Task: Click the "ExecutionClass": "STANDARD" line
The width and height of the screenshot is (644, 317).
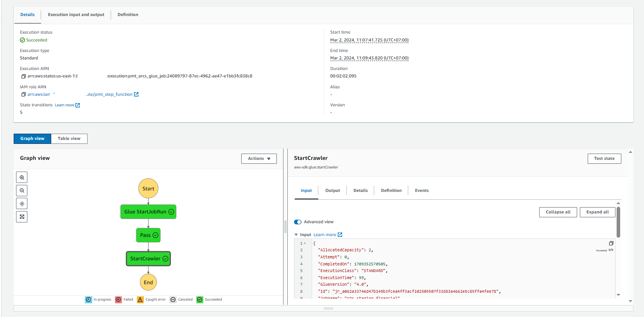Action: pyautogui.click(x=353, y=271)
